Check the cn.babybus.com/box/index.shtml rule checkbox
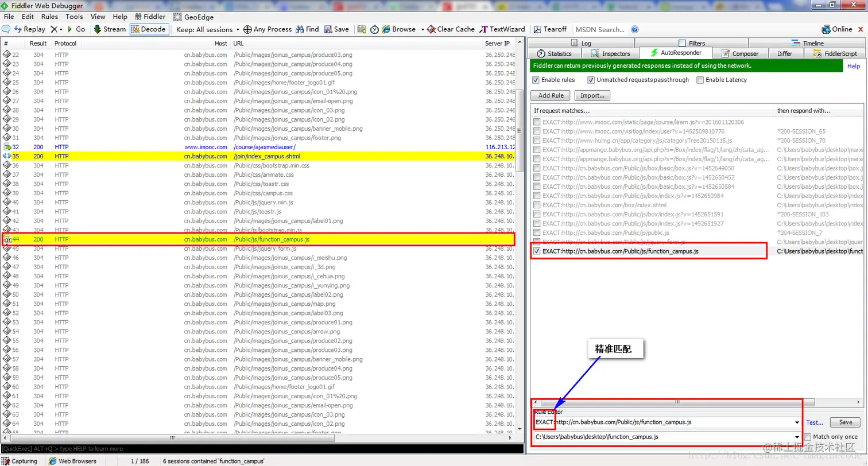The width and height of the screenshot is (868, 466). click(537, 205)
